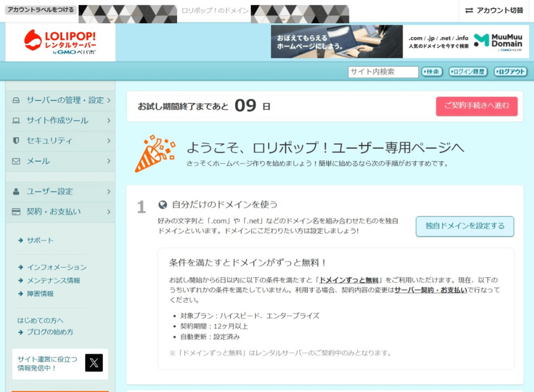Open the サイト作成ツール sidebar menu
Image resolution: width=534 pixels, height=392 pixels.
[x=57, y=121]
